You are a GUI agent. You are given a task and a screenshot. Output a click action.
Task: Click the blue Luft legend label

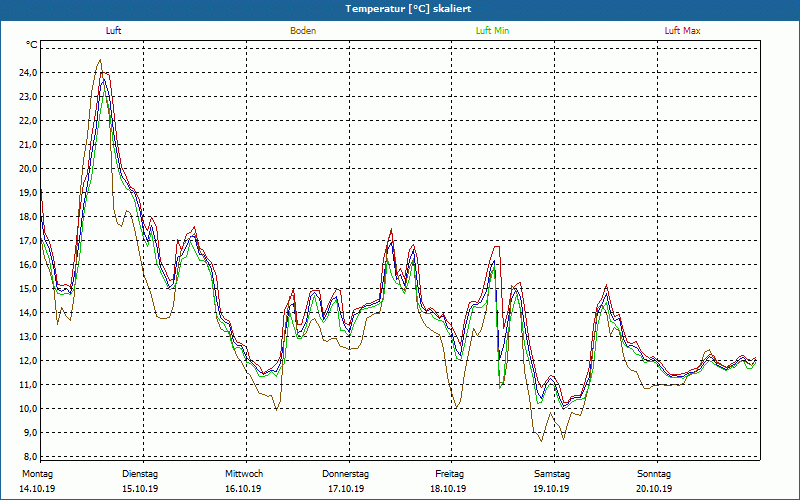(x=113, y=31)
